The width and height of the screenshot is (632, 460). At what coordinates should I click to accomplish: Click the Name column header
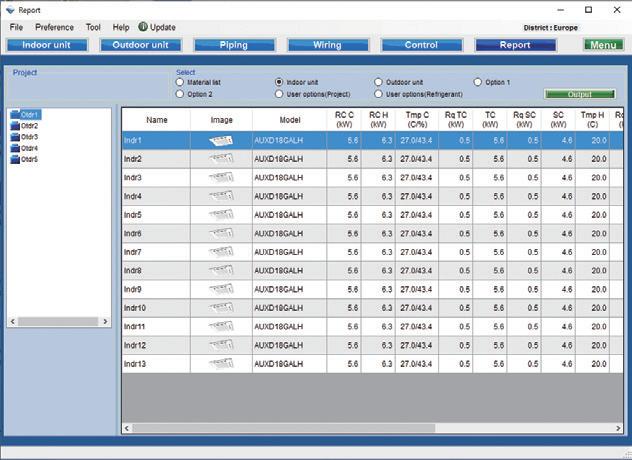(x=156, y=120)
